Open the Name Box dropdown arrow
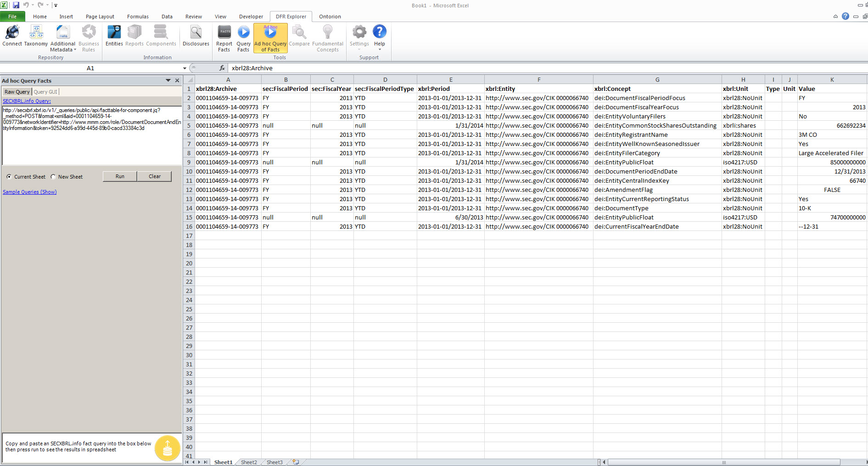868x466 pixels. 185,68
